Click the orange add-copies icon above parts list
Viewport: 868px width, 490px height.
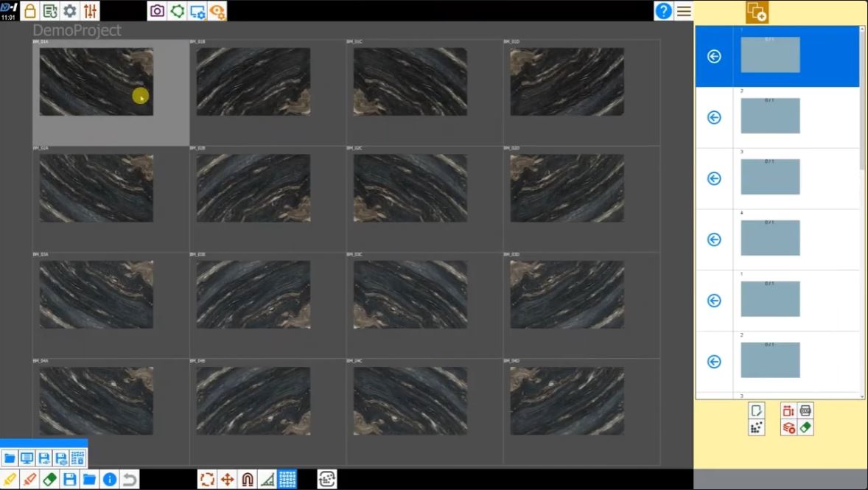[x=757, y=13]
